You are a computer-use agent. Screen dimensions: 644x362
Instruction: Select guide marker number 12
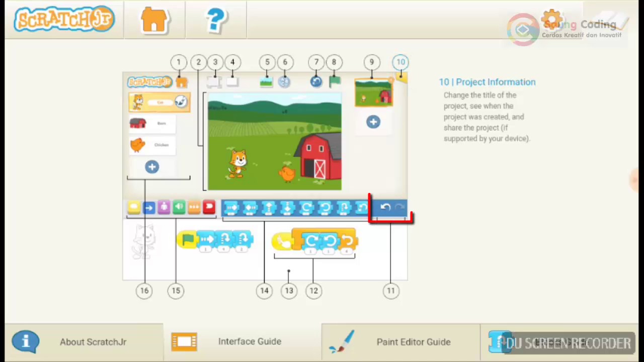(313, 291)
